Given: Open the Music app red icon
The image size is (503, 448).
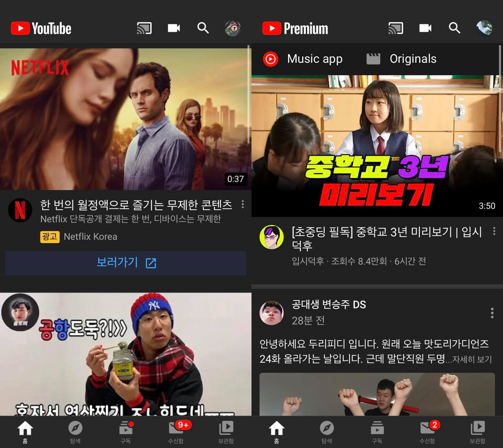Looking at the screenshot, I should [270, 59].
